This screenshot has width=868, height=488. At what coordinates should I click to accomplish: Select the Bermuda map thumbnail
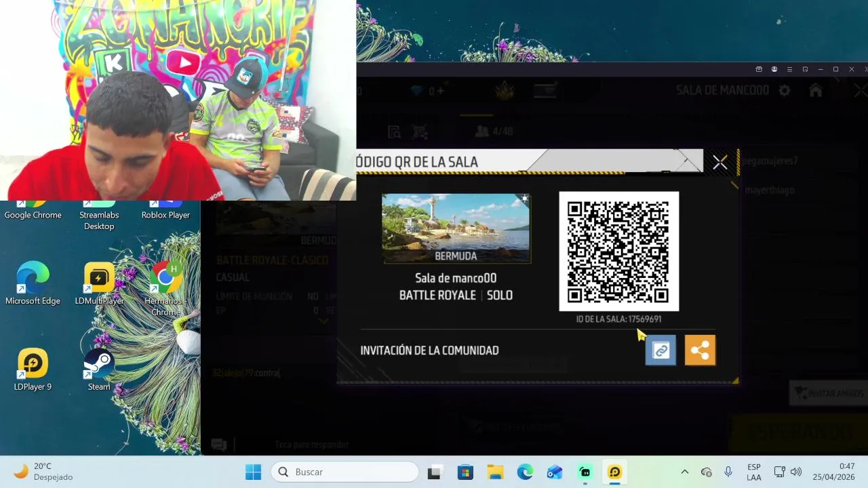(456, 228)
